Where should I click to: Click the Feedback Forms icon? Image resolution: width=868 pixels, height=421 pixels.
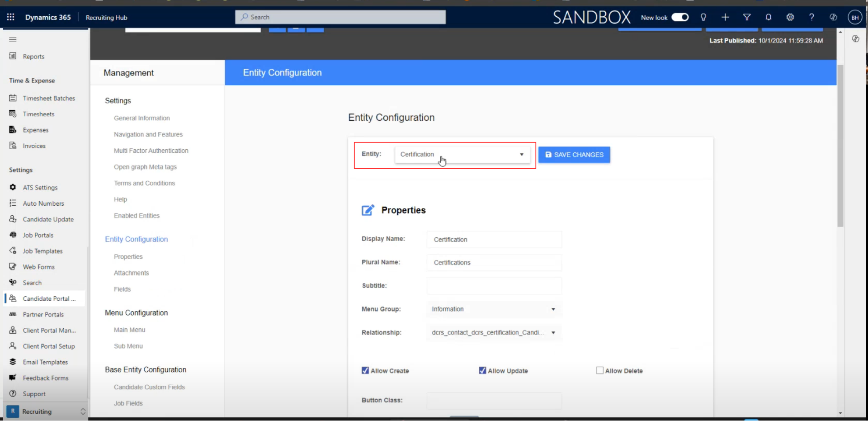(13, 378)
